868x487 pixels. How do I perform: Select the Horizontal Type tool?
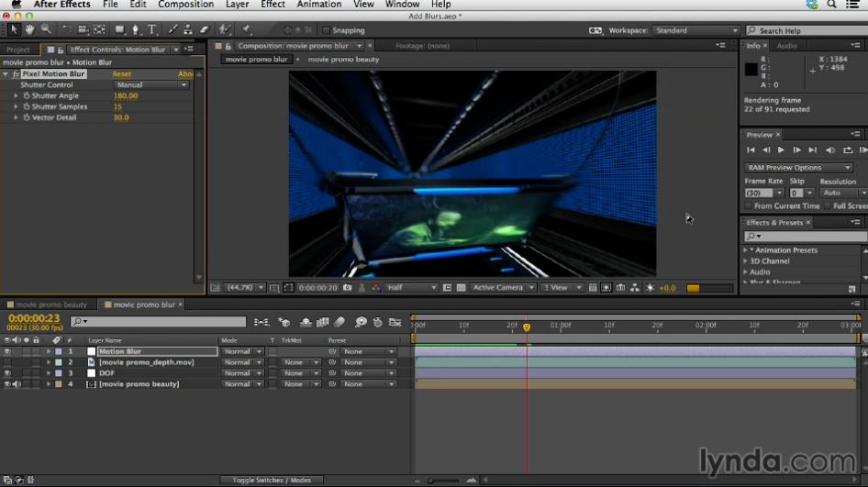click(x=151, y=30)
